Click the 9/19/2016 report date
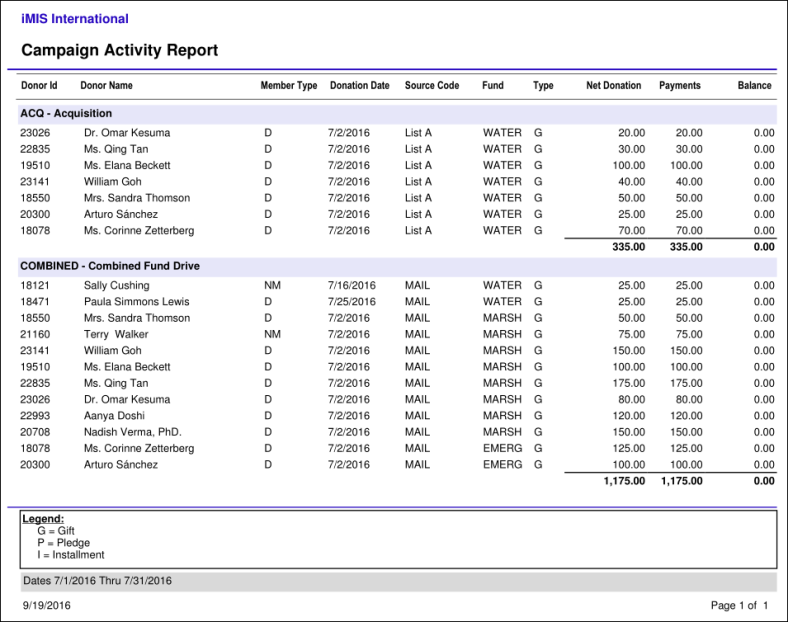This screenshot has height=622, width=788. click(47, 606)
